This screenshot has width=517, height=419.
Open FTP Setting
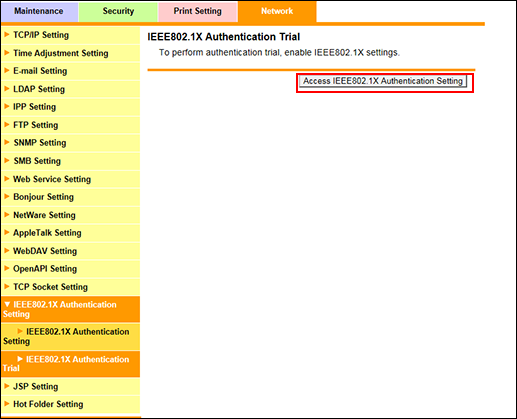tap(71, 125)
